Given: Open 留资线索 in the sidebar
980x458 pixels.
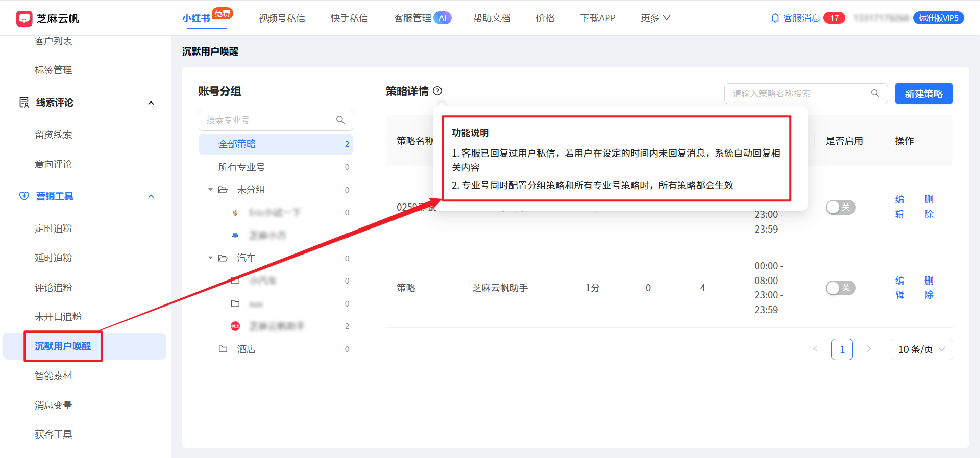Looking at the screenshot, I should click(54, 135).
